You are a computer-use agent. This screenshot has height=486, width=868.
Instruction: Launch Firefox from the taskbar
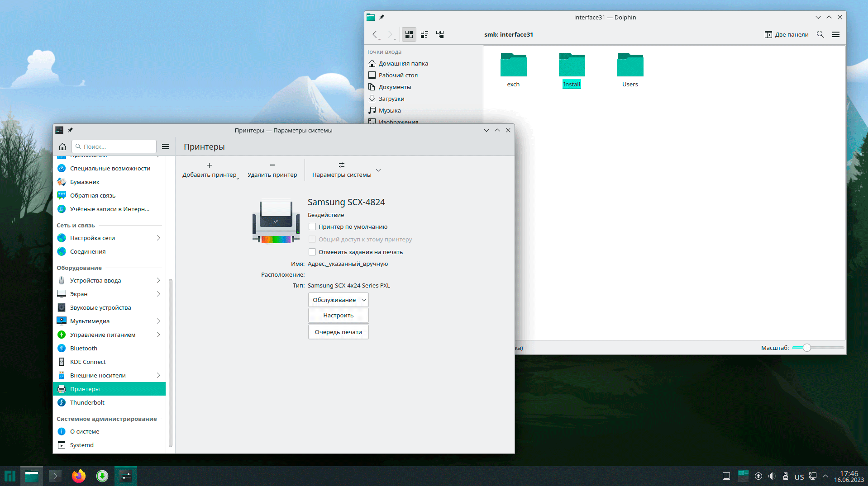pos(79,476)
